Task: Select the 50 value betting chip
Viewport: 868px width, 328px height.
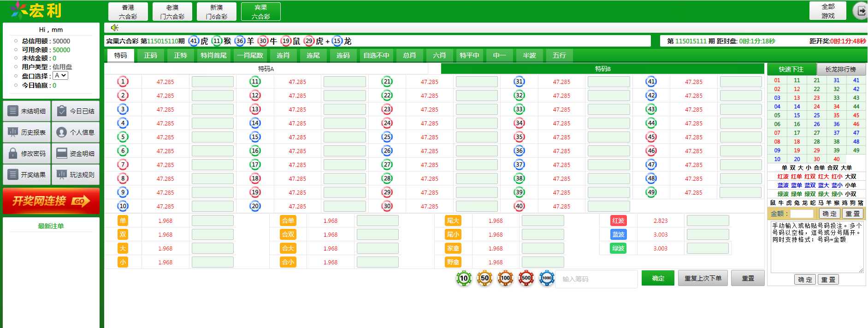Action: point(484,278)
